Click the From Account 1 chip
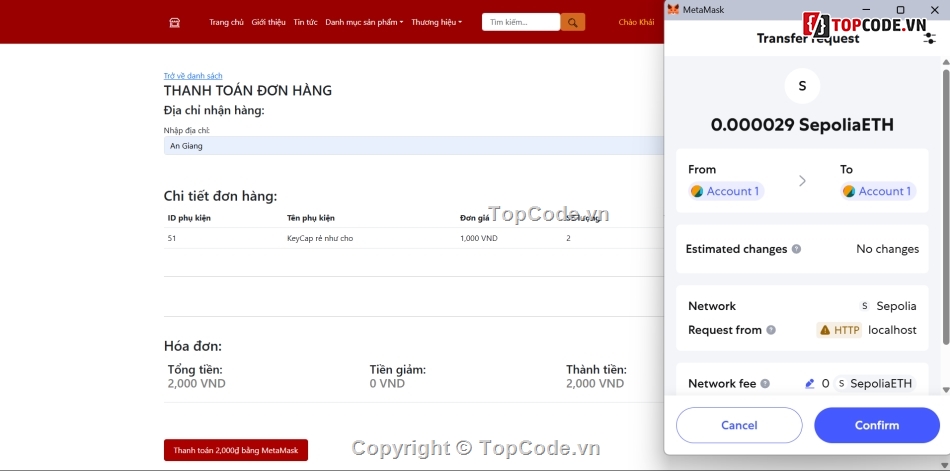The width and height of the screenshot is (950, 471). 726,192
